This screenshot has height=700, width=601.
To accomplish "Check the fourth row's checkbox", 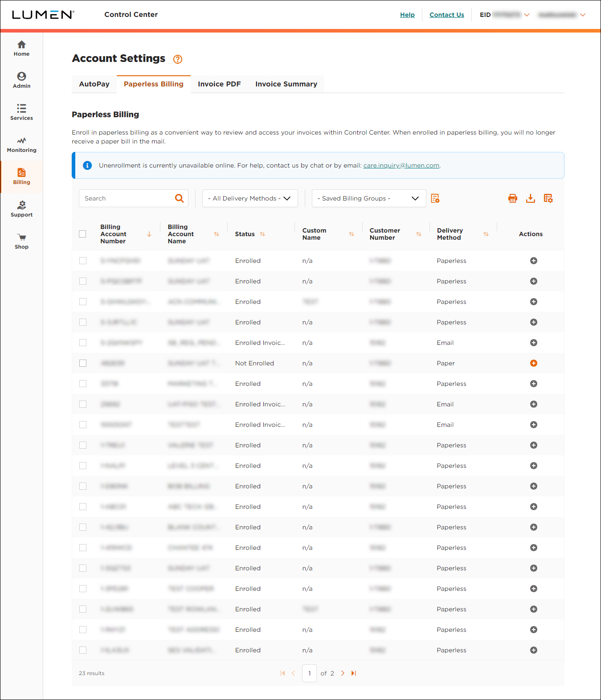I will (83, 322).
